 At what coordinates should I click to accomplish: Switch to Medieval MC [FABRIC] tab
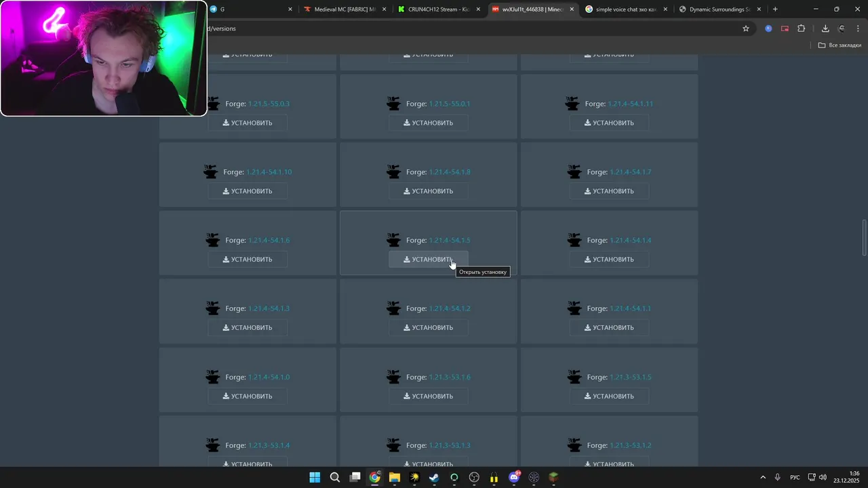click(344, 9)
